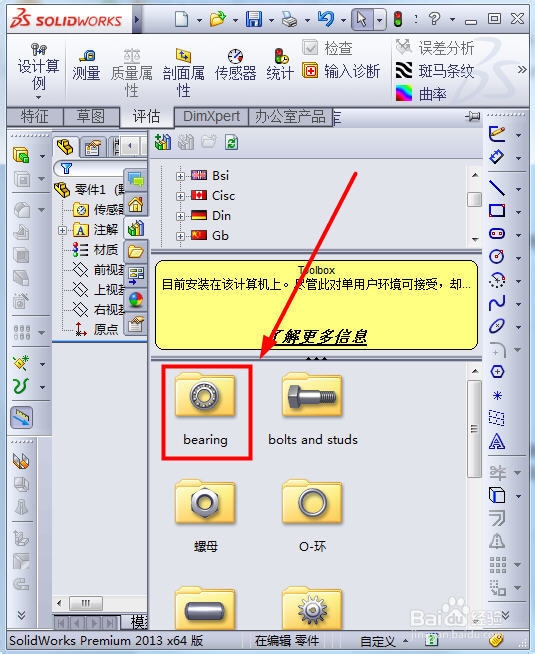Open the bearing folder
Viewport: 535px width, 654px height.
(x=206, y=410)
